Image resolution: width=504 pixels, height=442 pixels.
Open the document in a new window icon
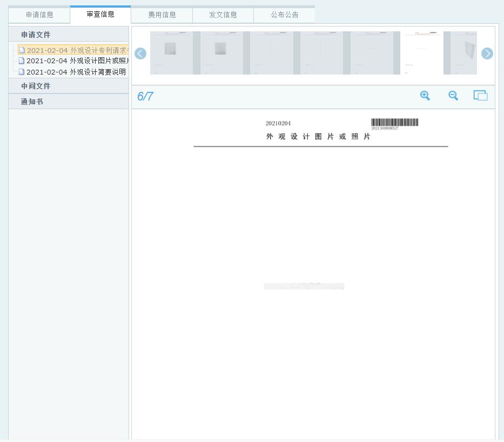tap(480, 96)
